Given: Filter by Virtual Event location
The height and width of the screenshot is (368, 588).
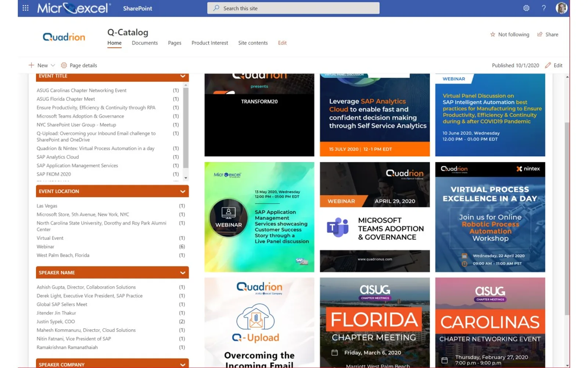Looking at the screenshot, I should [50, 238].
